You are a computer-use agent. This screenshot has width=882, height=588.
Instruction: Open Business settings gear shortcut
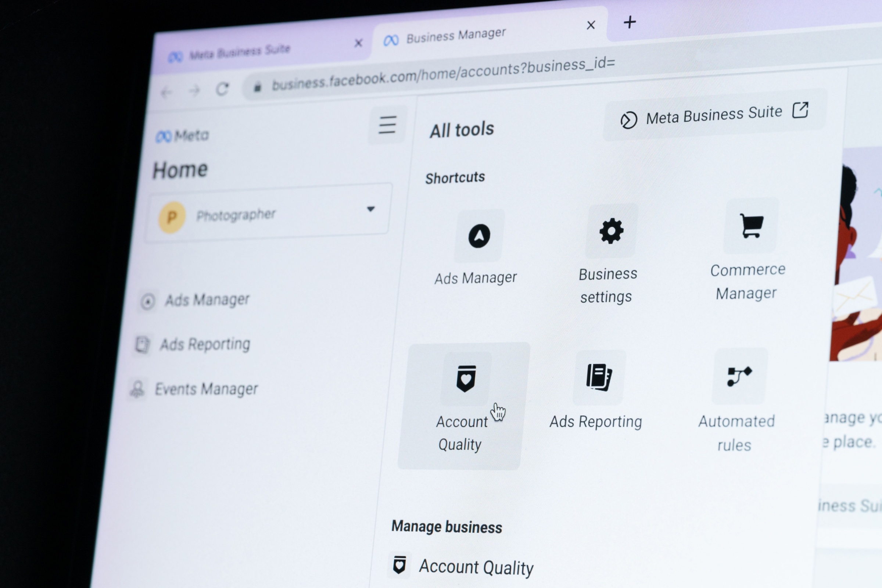point(611,231)
